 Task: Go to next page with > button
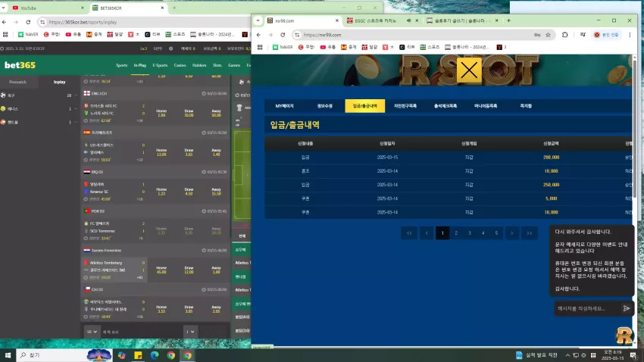click(x=511, y=233)
